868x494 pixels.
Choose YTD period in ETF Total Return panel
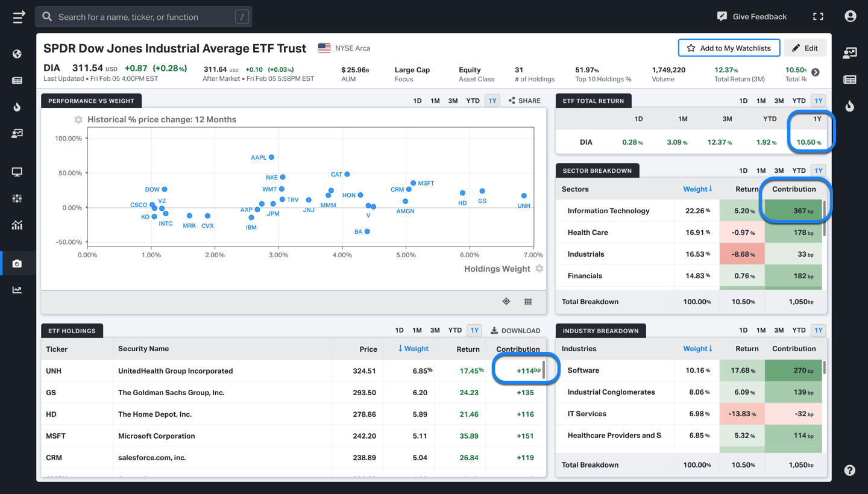pyautogui.click(x=799, y=101)
